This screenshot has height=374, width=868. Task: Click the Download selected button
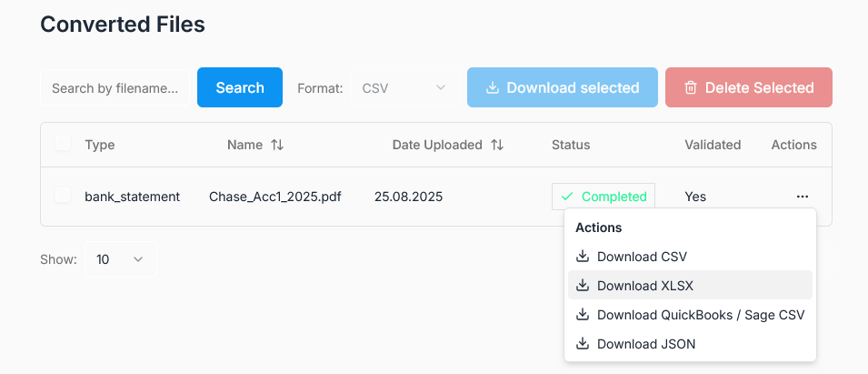pyautogui.click(x=562, y=88)
